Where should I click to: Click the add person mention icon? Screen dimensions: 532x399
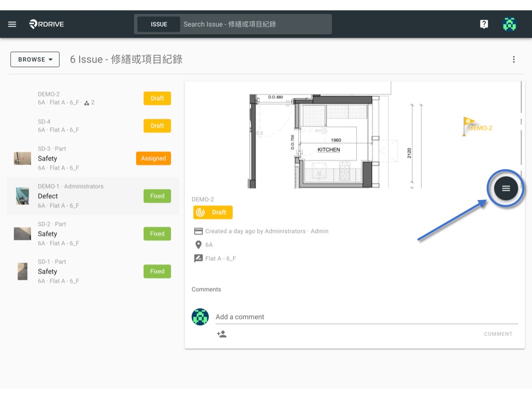click(221, 334)
